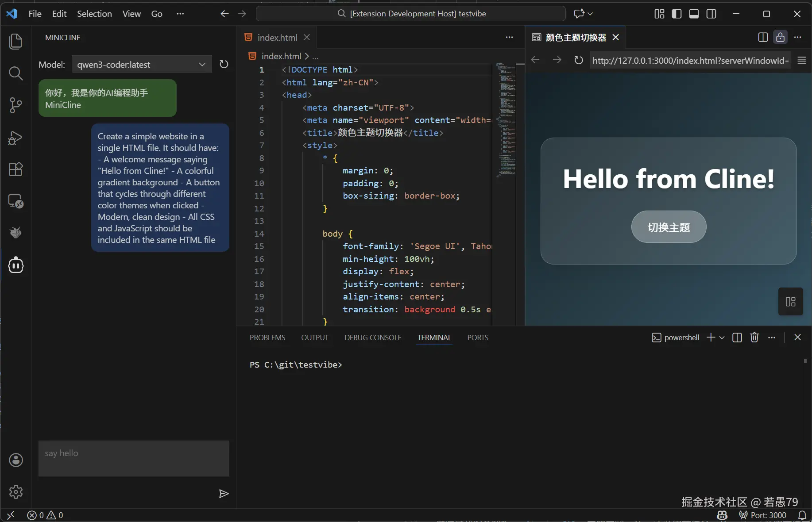
Task: Reload the preview browser page
Action: 579,60
